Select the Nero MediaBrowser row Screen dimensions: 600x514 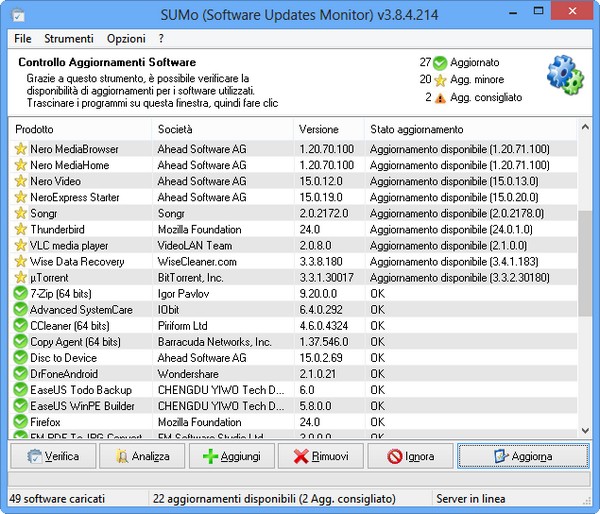(293, 149)
